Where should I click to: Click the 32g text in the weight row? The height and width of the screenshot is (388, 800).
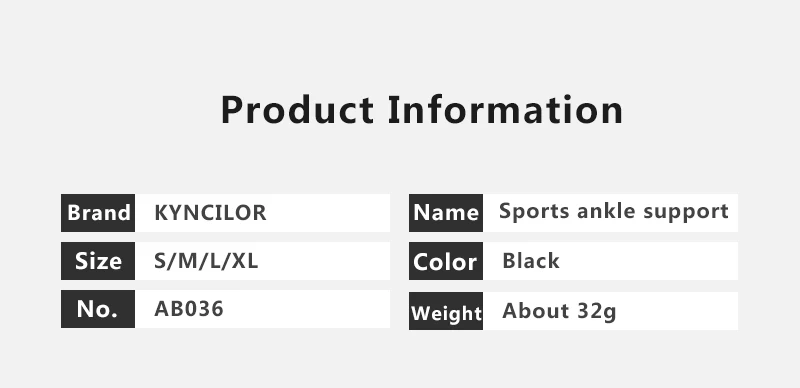(x=596, y=311)
